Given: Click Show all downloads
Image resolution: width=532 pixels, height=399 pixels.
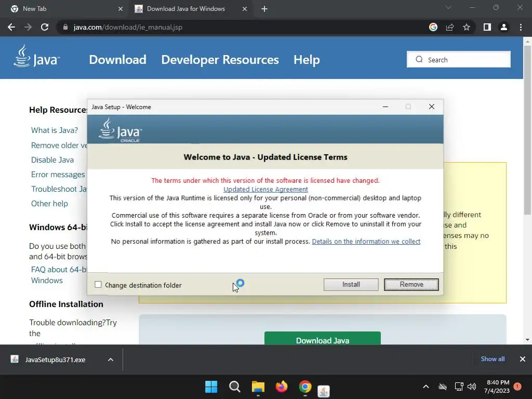Looking at the screenshot, I should (x=493, y=359).
